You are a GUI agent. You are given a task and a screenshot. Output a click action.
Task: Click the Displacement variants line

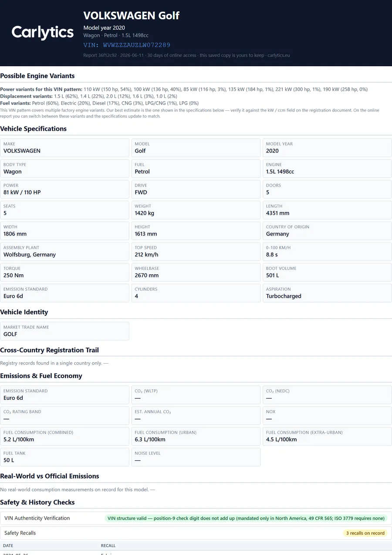pos(88,96)
